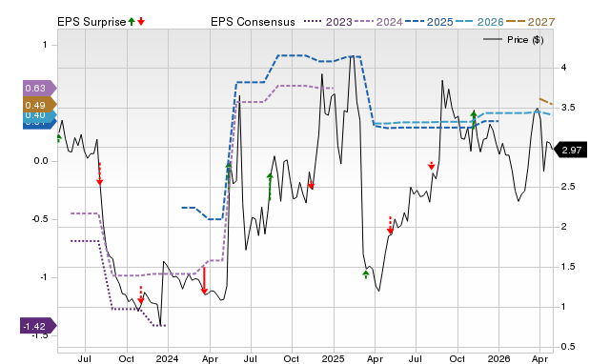
Task: Click the 2024 label on the time axis
Action: 168,358
